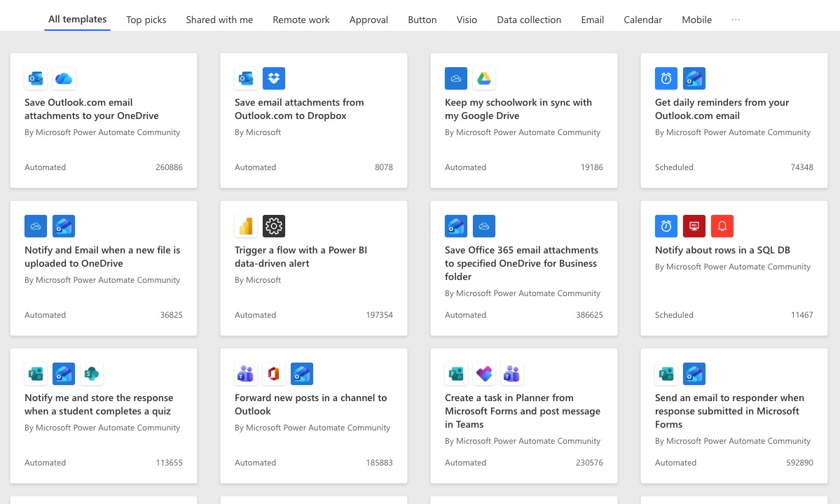Screen dimensions: 840x504
Task: Click Office icon on Forward new posts card
Action: (274, 374)
